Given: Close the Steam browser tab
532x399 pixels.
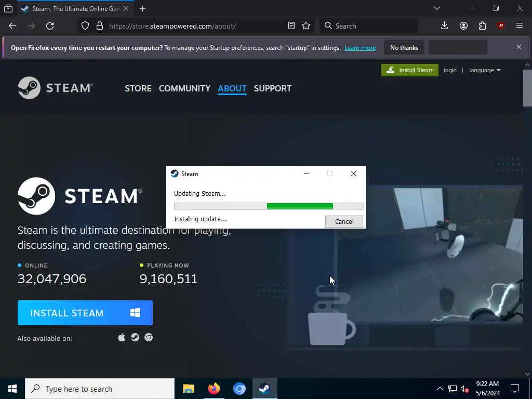Looking at the screenshot, I should click(x=126, y=9).
